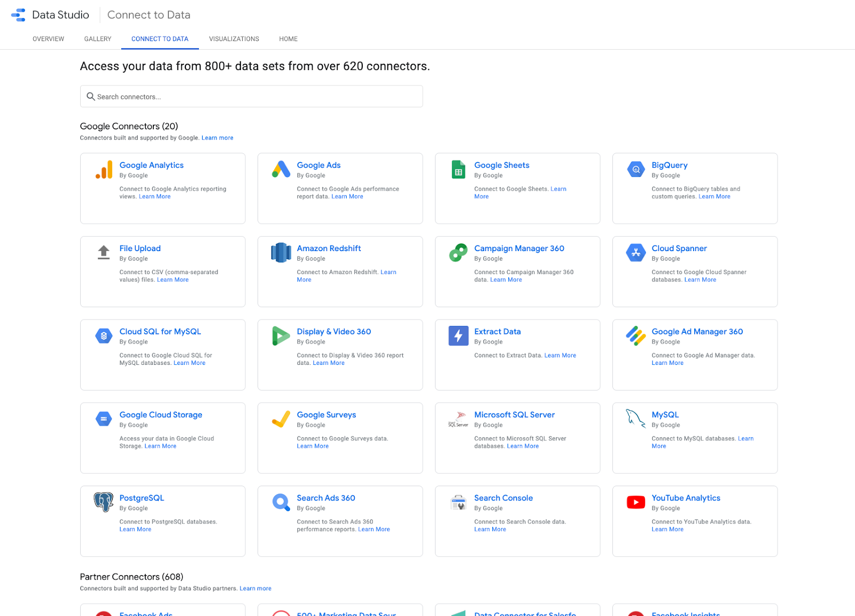
Task: Switch to the Overview tab
Action: (48, 39)
